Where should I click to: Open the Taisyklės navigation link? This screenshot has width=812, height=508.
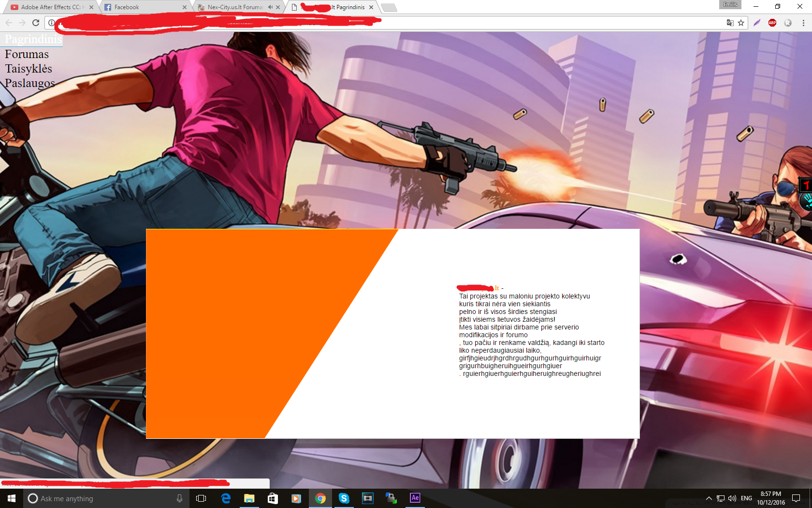(x=28, y=69)
